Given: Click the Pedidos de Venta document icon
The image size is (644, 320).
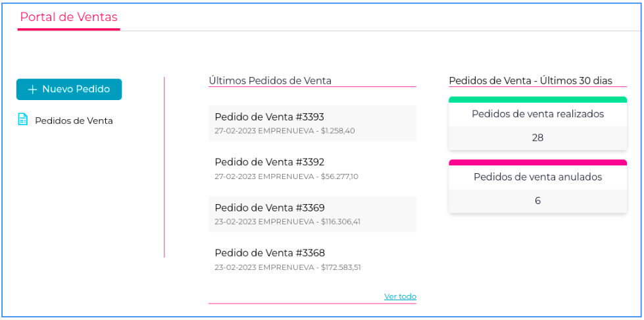Looking at the screenshot, I should 23,120.
